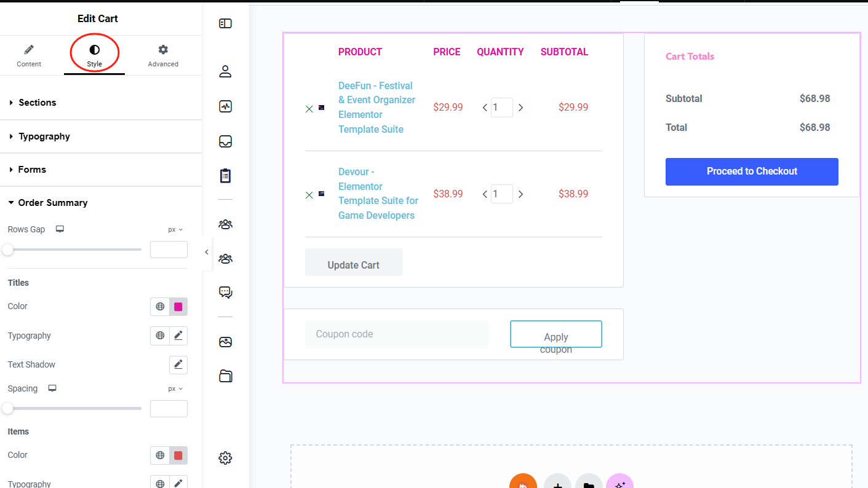Open the settings gear at the sidebar bottom
This screenshot has width=868, height=488.
coord(225,457)
